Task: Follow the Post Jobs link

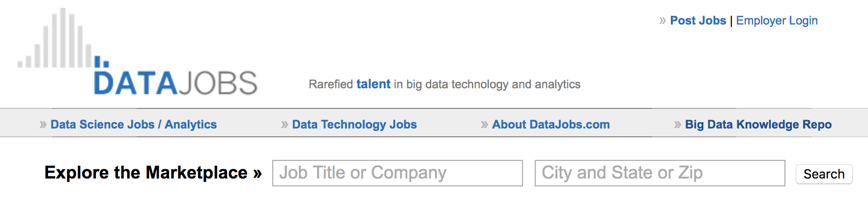Action: (x=698, y=21)
